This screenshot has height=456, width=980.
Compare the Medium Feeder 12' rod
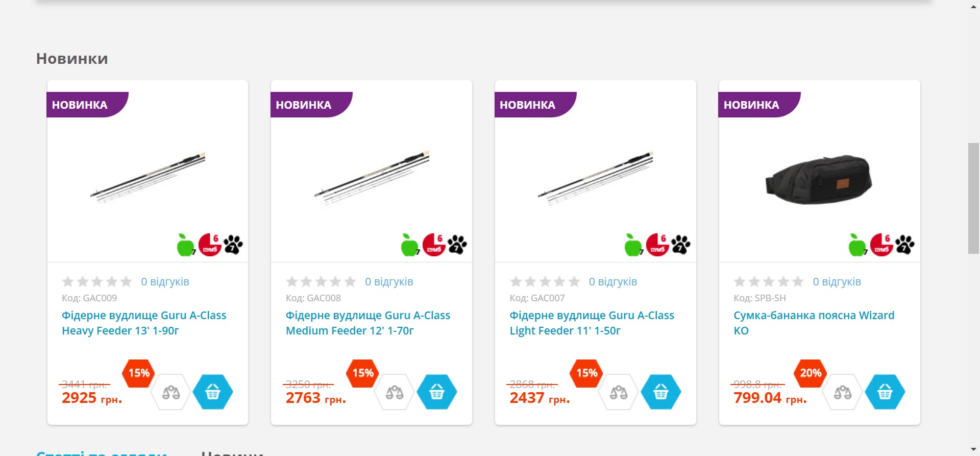[x=395, y=392]
